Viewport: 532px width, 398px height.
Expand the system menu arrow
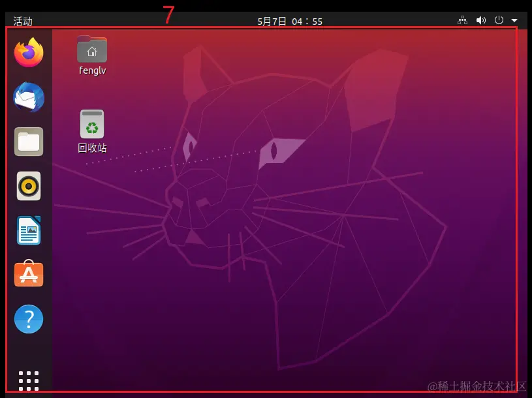pyautogui.click(x=514, y=20)
